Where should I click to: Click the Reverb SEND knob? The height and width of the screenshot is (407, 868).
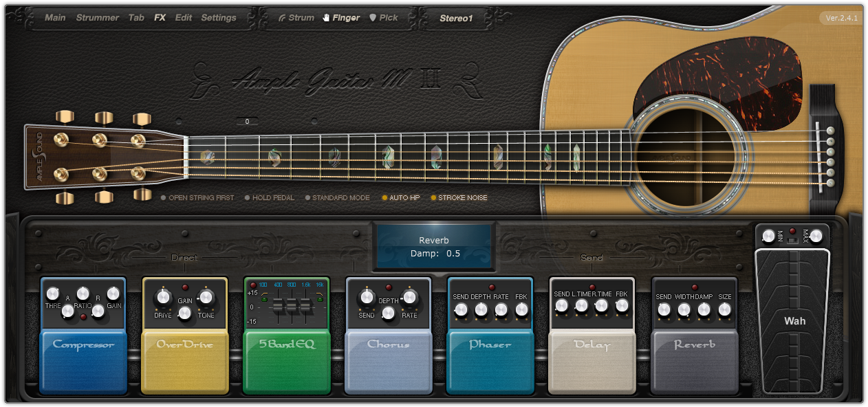[x=664, y=310]
